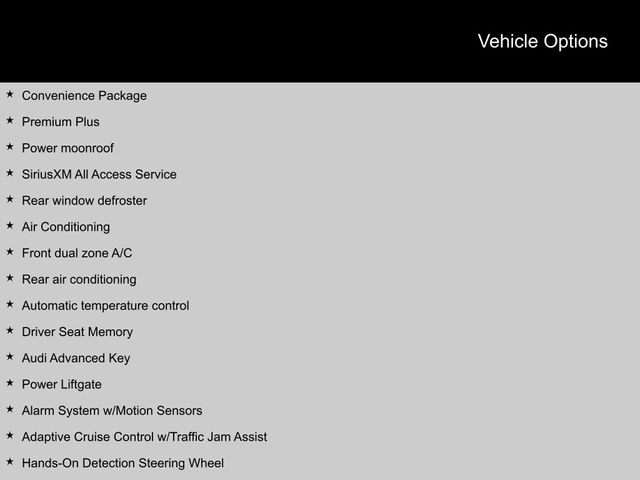The width and height of the screenshot is (640, 480).
Task: Click the star bullet beside Alarm System w/Motion Sensors
Action: tap(9, 410)
